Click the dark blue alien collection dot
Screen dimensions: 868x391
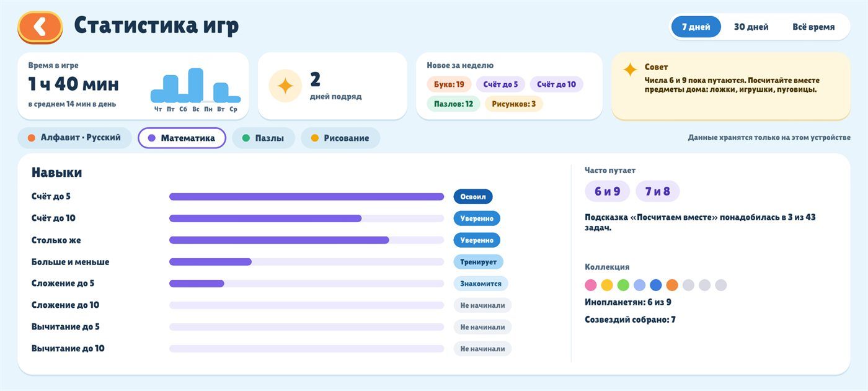tap(656, 285)
